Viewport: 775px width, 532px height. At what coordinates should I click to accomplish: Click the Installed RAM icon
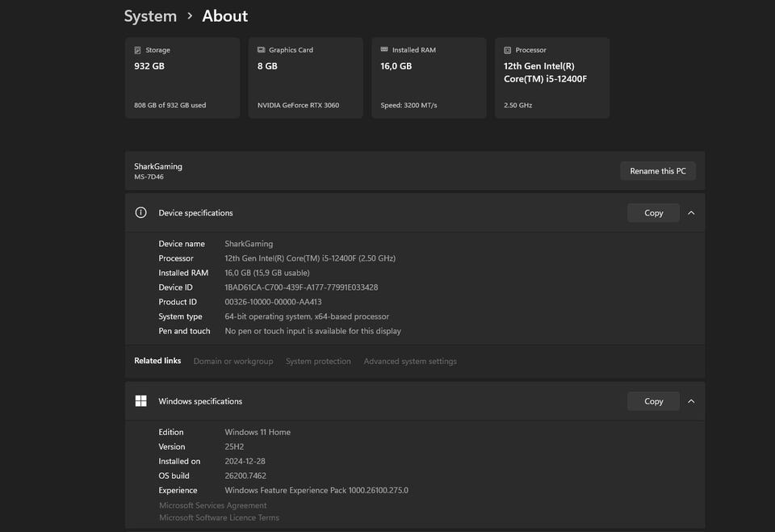click(x=384, y=50)
